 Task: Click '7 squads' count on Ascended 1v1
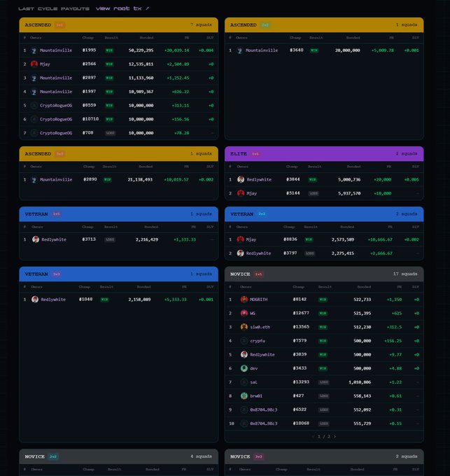201,24
